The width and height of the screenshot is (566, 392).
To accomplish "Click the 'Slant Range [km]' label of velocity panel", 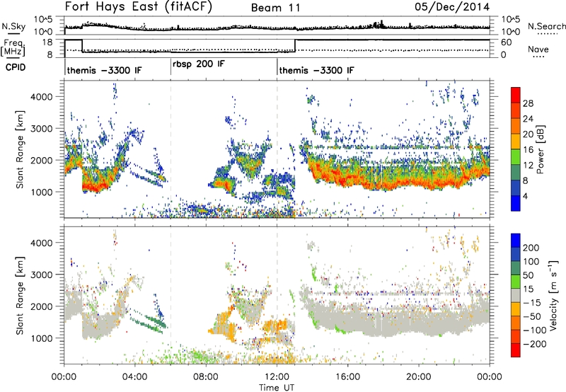I will (x=20, y=295).
